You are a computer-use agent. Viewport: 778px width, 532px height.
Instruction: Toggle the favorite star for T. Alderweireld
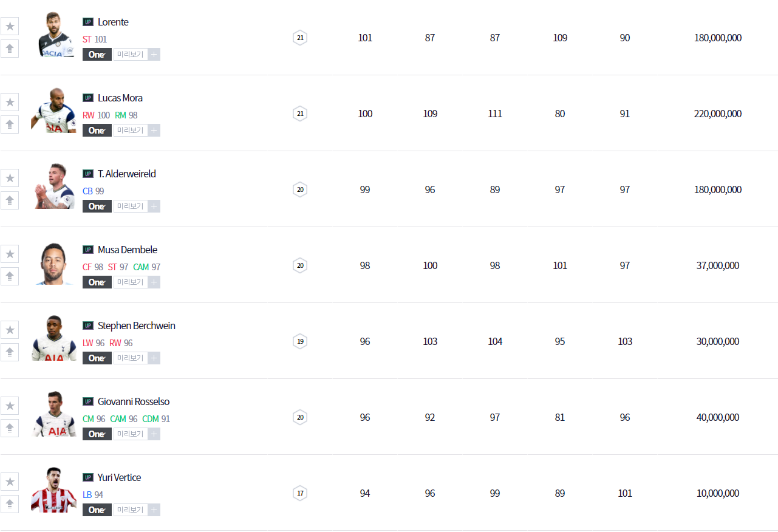point(10,178)
